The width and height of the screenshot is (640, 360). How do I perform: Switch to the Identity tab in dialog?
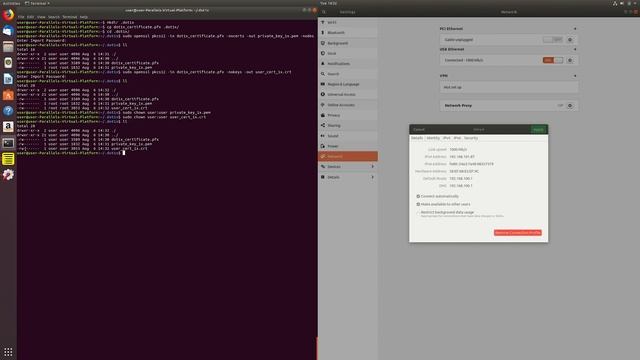pos(433,138)
